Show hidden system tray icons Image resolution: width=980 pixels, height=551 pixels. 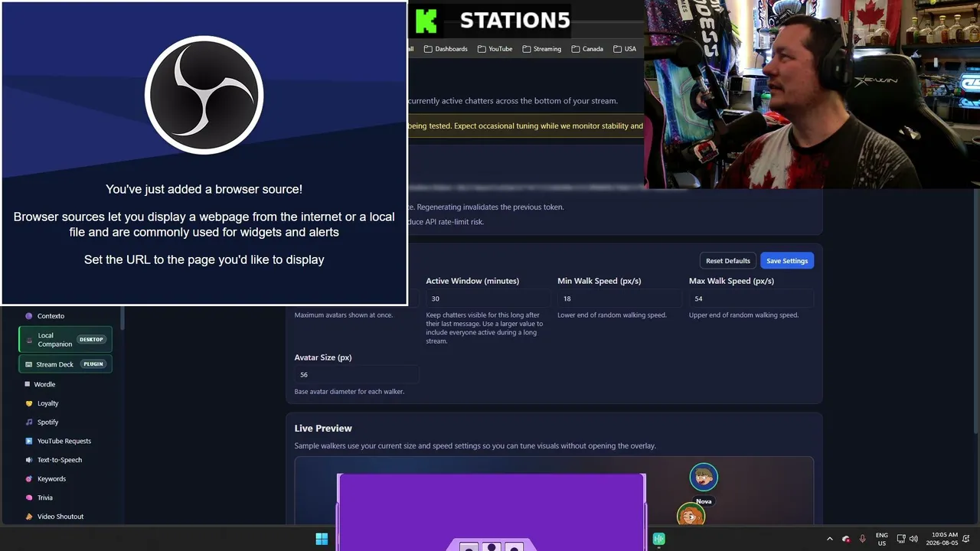pos(829,539)
